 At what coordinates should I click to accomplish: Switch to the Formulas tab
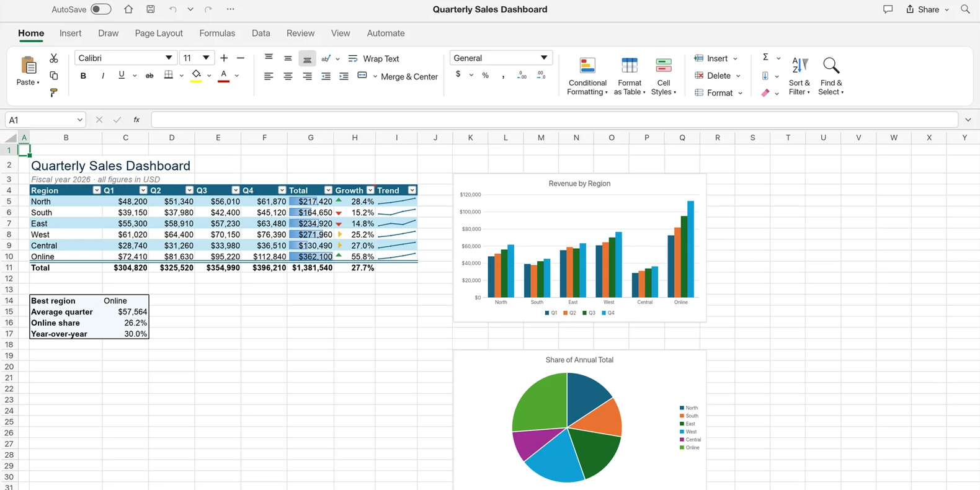point(217,33)
